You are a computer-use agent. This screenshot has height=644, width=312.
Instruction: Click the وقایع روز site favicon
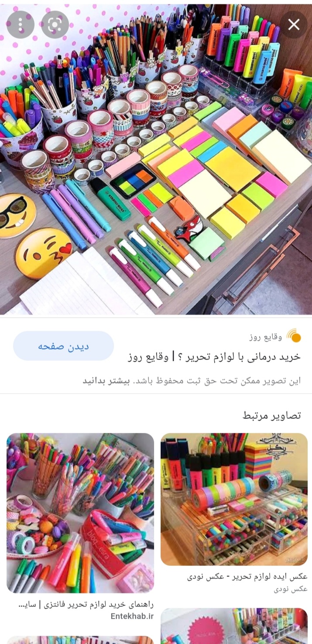(295, 336)
